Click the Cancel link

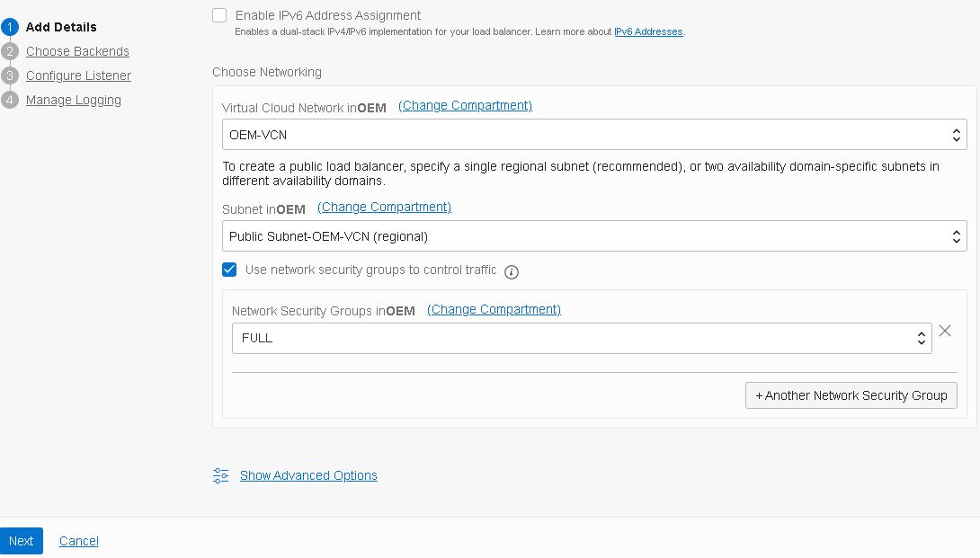[x=78, y=541]
